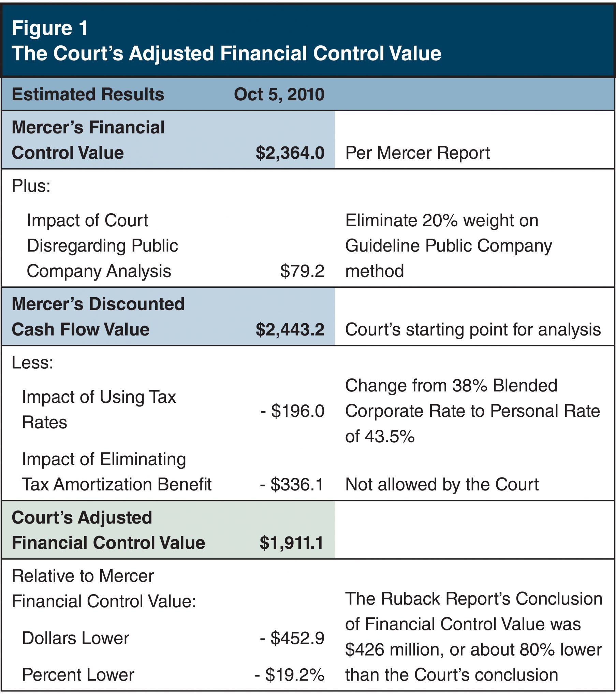Select the "Mercer's Discounted Cash Flow Value" label
The height and width of the screenshot is (699, 616).
[98, 317]
